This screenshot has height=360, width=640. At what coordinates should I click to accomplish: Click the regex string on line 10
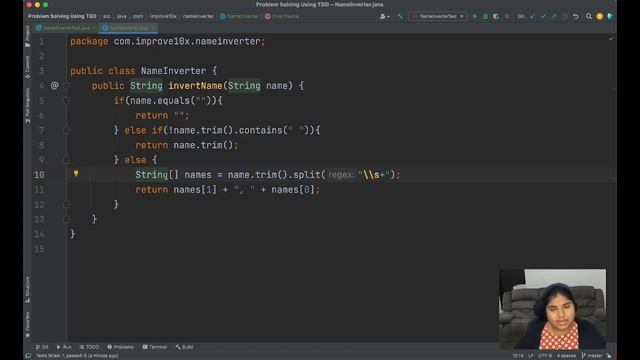373,175
